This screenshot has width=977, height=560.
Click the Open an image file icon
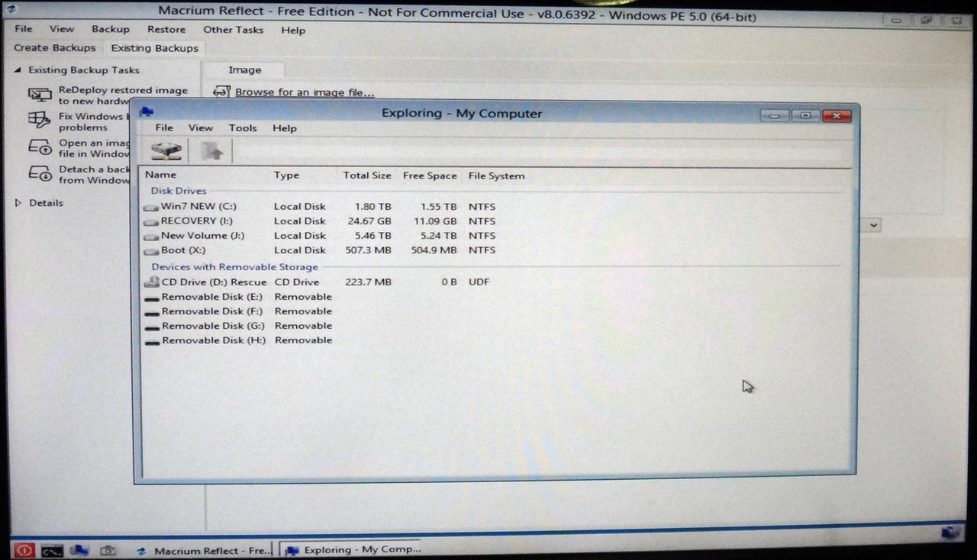click(x=40, y=147)
